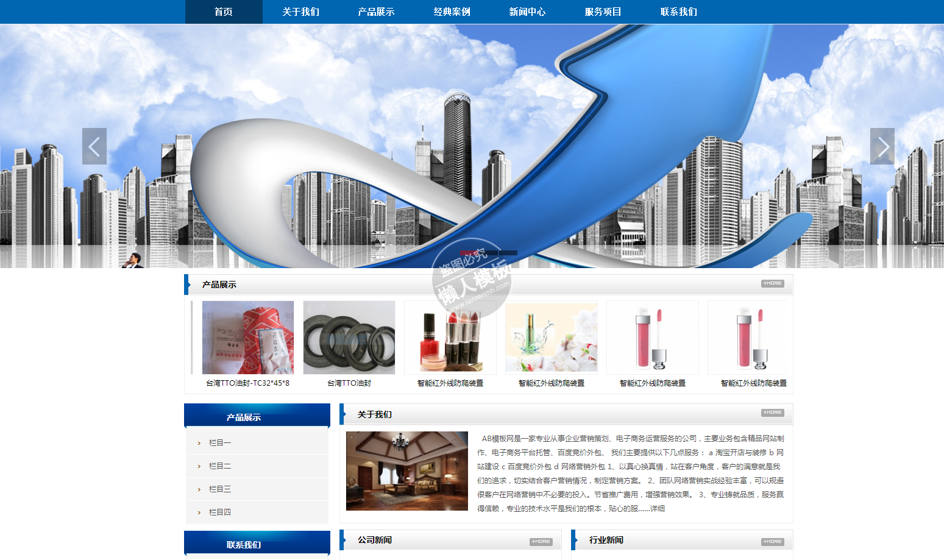Click +MORE next to 公司新闻

point(541,542)
